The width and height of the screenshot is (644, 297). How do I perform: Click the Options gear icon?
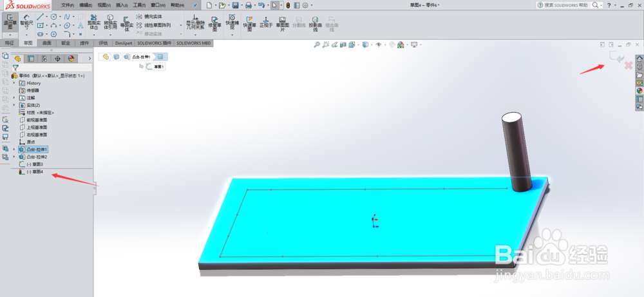pos(305,5)
